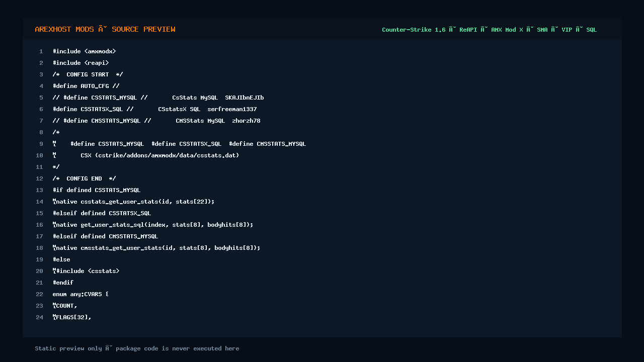Click the "Static preview only" footer note
Viewport: 644px width, 362px height.
137,348
